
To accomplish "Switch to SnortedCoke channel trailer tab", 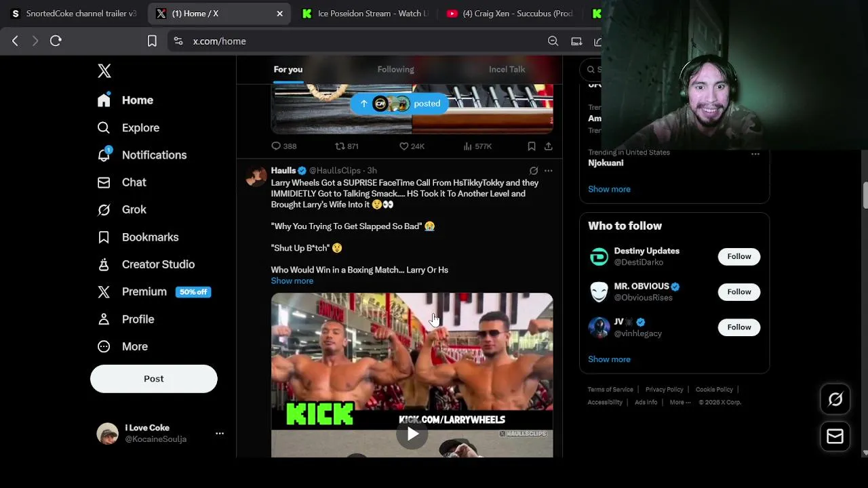I will (x=73, y=14).
